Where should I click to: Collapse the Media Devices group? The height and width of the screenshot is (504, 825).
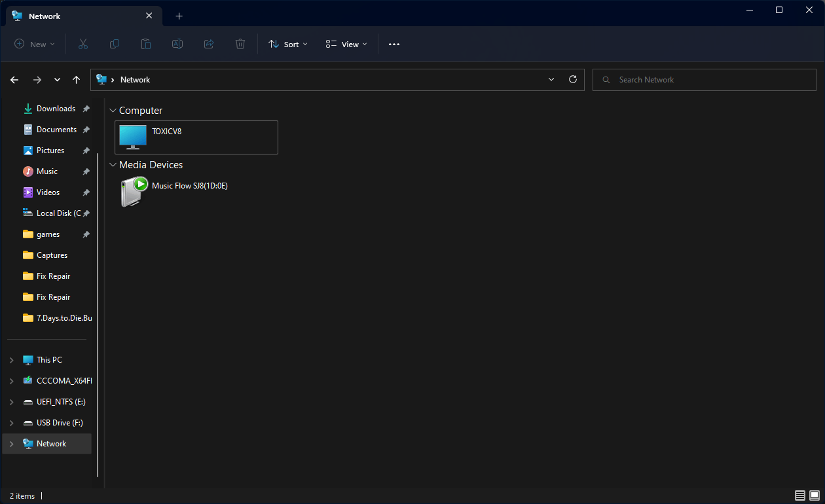tap(113, 165)
